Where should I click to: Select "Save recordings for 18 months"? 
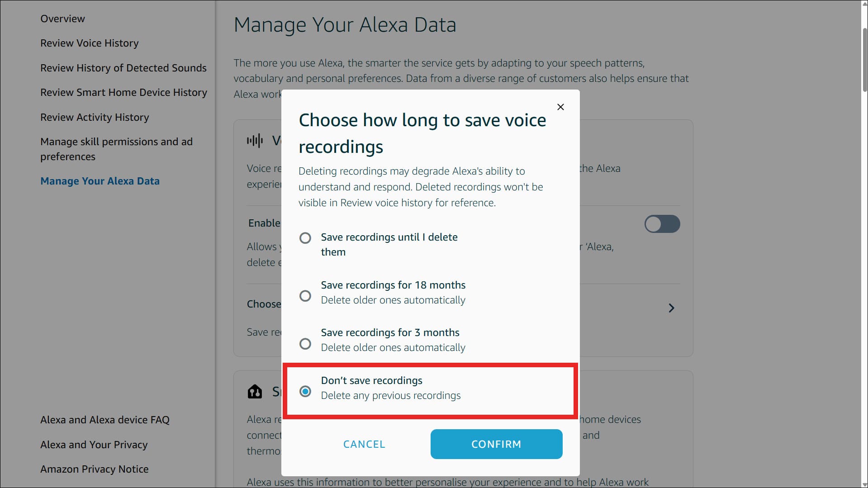[x=305, y=295]
